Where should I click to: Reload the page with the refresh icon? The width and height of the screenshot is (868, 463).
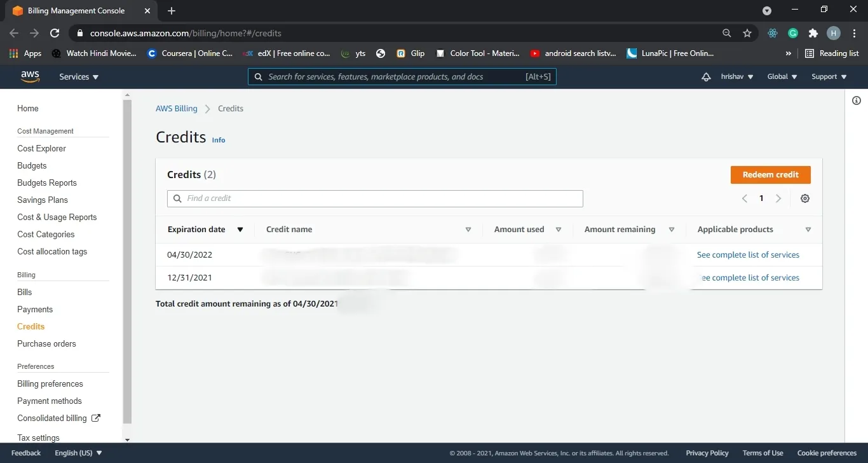point(55,33)
